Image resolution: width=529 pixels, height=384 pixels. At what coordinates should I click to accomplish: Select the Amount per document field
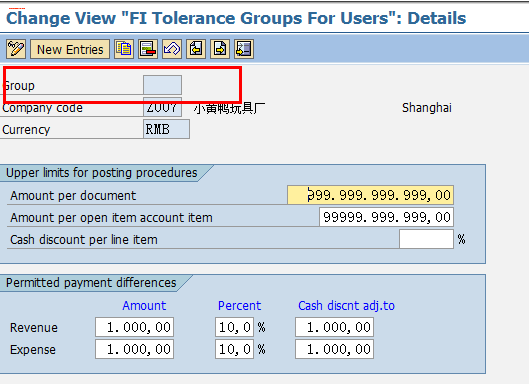click(x=370, y=195)
